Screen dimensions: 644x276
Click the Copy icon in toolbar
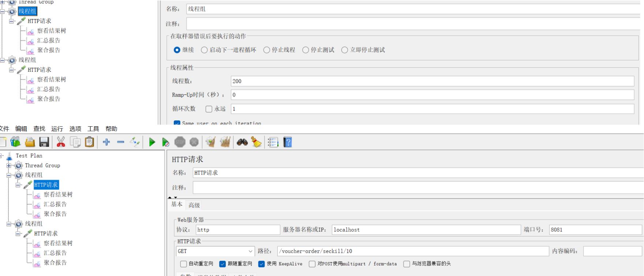click(75, 142)
